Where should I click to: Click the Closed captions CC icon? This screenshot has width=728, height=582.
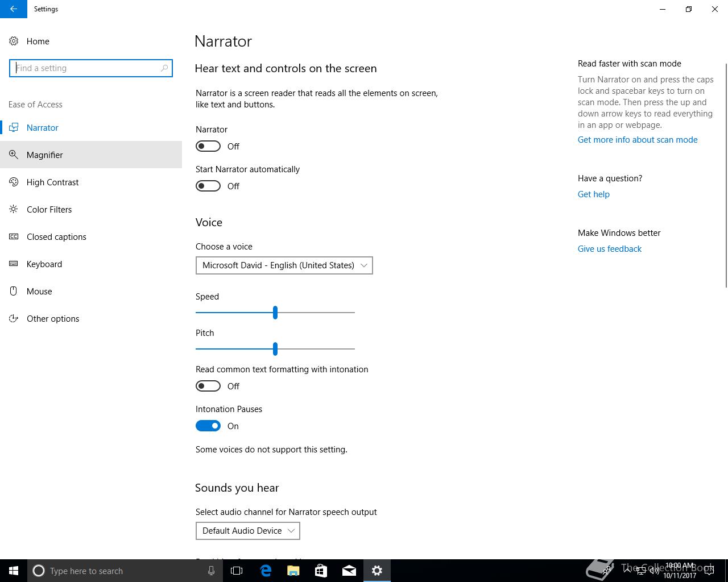tap(14, 236)
